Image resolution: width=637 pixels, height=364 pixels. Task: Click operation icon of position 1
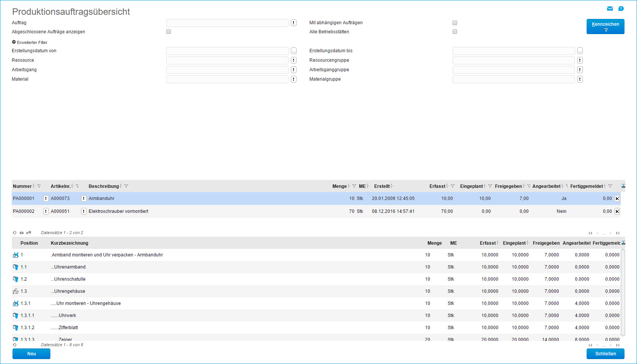16,255
